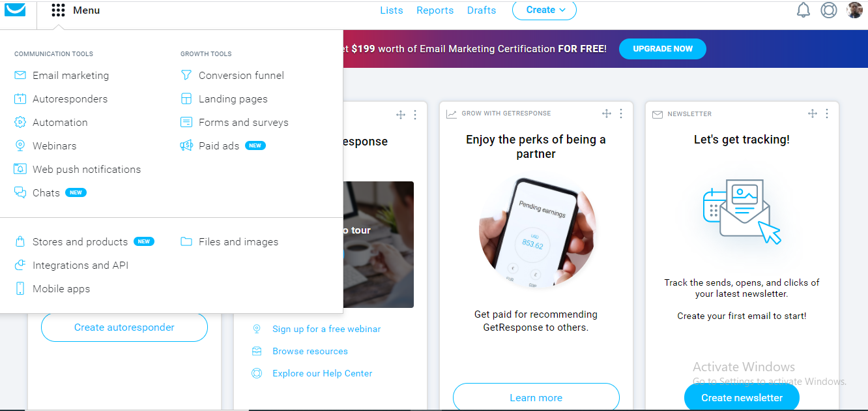
Task: Open Landing pages builder
Action: (x=232, y=99)
